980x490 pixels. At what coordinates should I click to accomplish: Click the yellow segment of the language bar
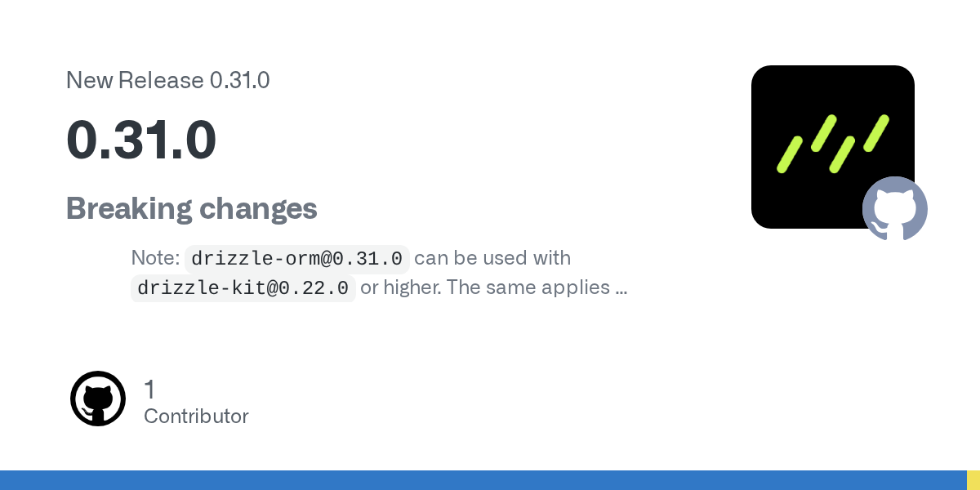tap(973, 480)
